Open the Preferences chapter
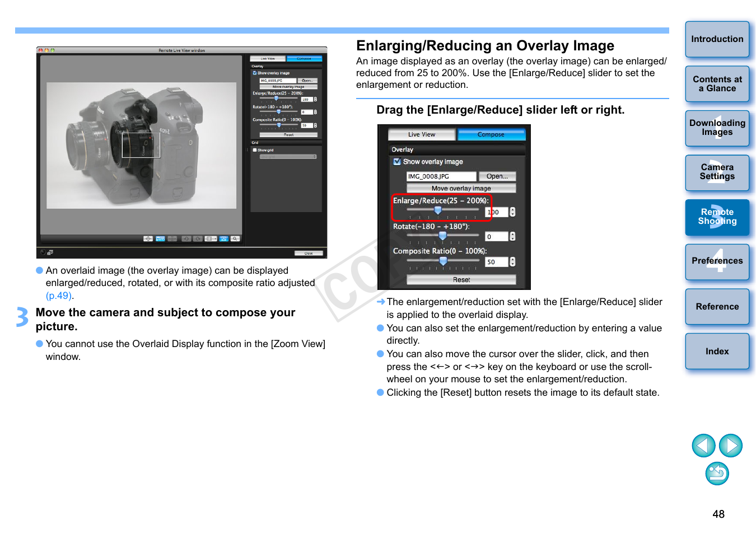Viewport: 756px width, 534px height. click(717, 261)
